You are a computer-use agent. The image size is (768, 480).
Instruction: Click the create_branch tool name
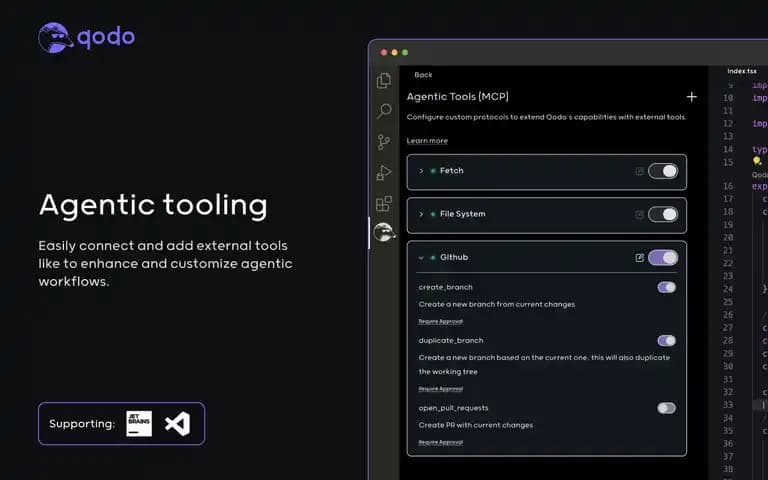coord(446,288)
